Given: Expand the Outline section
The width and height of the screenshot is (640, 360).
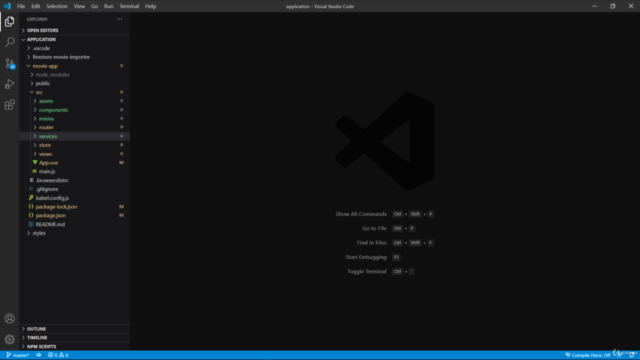Looking at the screenshot, I should point(75,329).
